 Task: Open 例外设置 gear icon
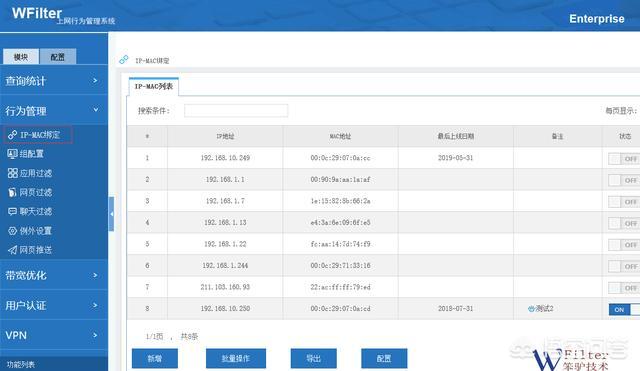(13, 231)
